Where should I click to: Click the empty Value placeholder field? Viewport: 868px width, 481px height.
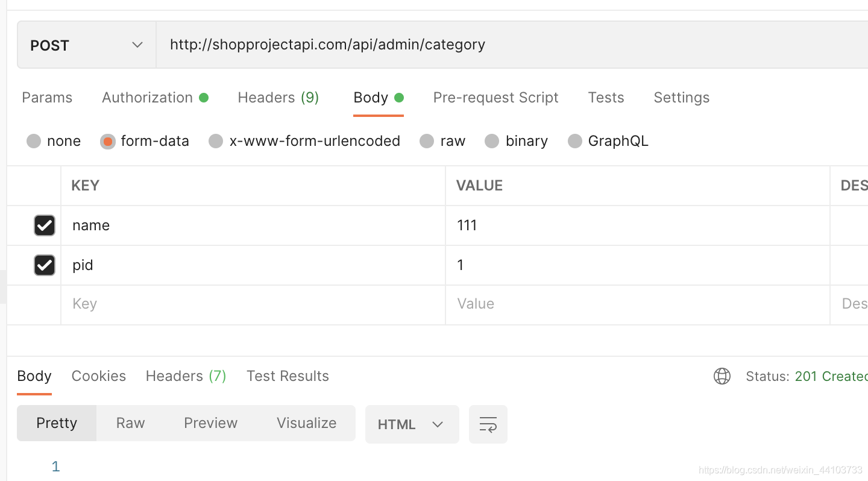638,304
